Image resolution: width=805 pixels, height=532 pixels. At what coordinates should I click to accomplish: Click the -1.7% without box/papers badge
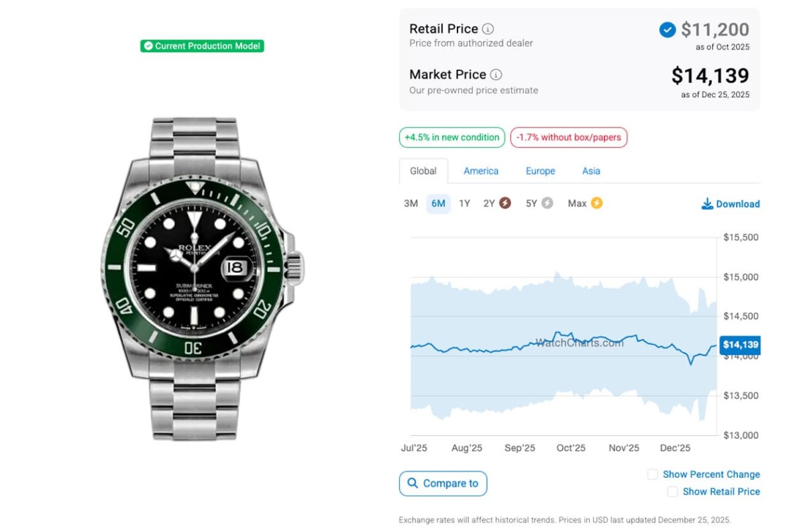569,138
